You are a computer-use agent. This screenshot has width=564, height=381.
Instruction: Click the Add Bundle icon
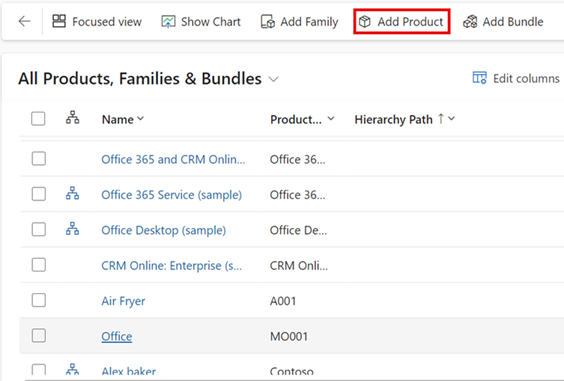[470, 22]
